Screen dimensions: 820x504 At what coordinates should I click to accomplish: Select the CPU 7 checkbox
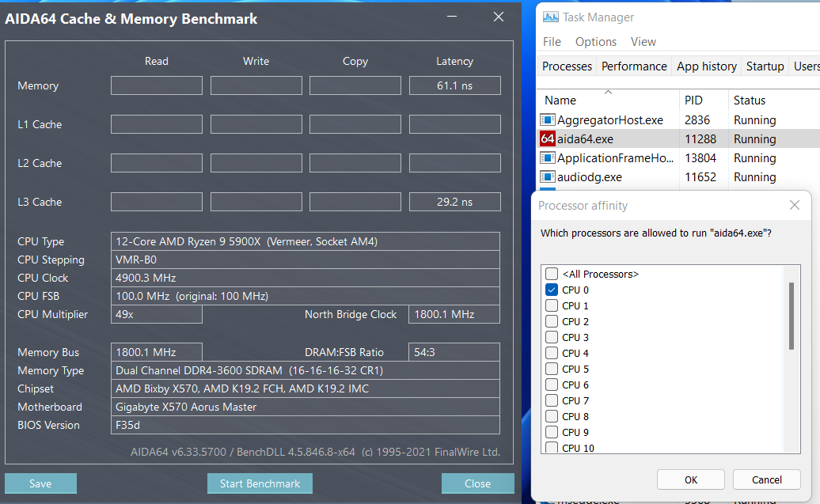(551, 400)
